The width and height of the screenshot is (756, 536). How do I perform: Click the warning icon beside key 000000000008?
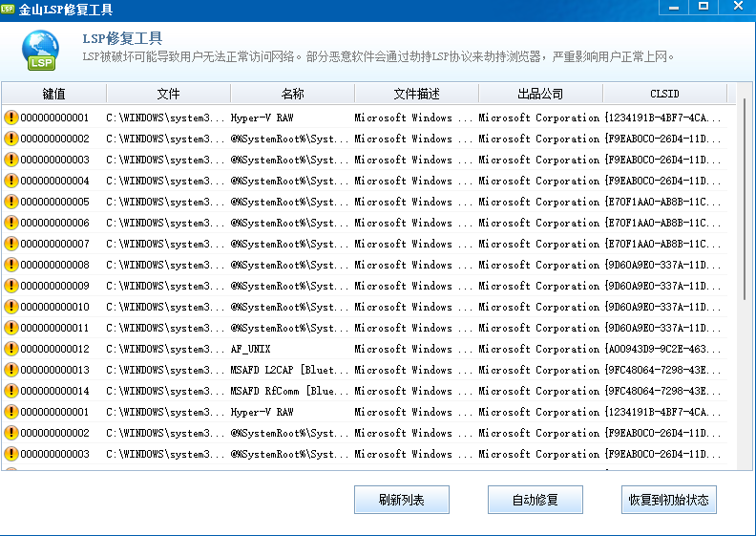click(11, 265)
